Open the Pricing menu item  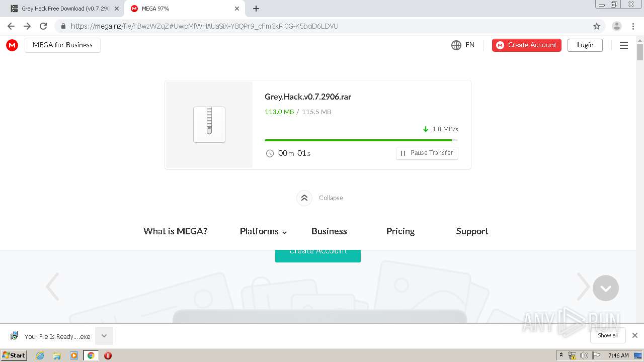(400, 231)
